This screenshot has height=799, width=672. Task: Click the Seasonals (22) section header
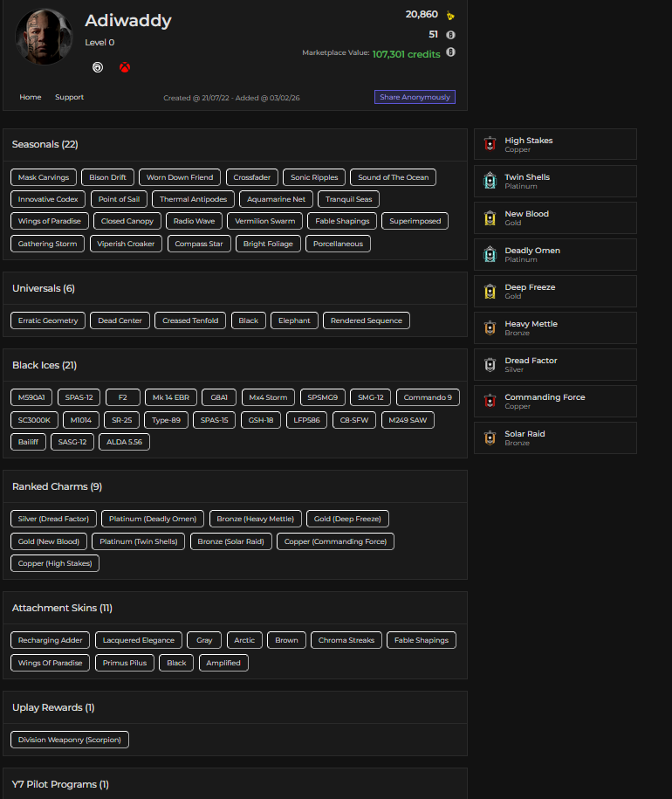coord(45,144)
